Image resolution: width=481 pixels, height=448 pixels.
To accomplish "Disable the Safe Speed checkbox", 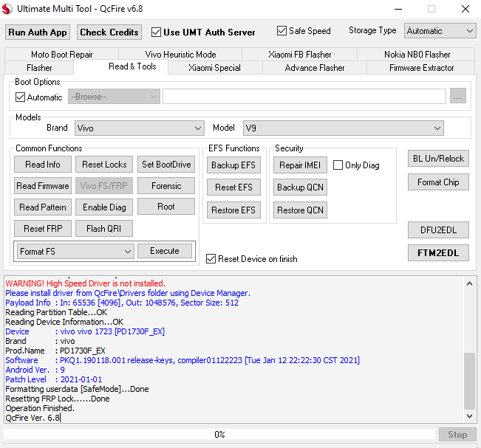I will click(282, 31).
